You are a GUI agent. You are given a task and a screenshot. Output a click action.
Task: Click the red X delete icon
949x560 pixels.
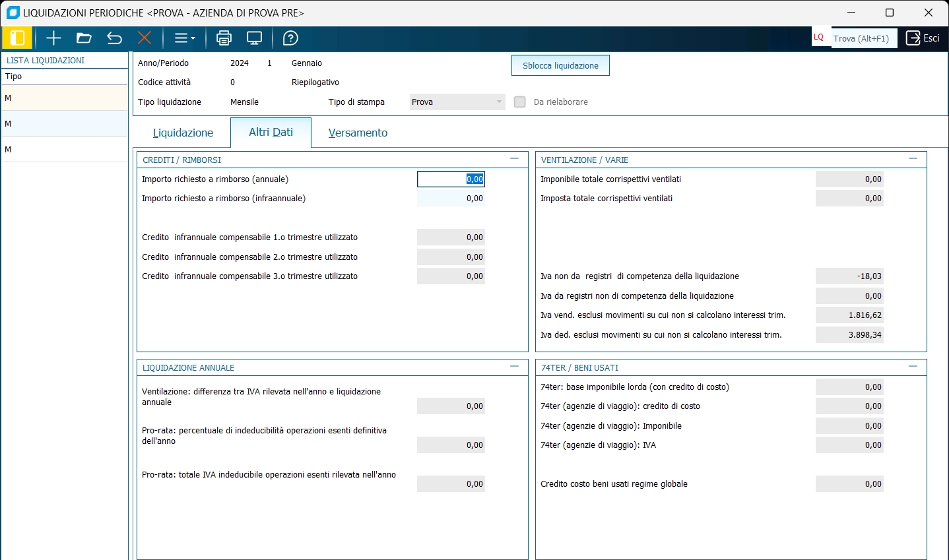[x=145, y=38]
